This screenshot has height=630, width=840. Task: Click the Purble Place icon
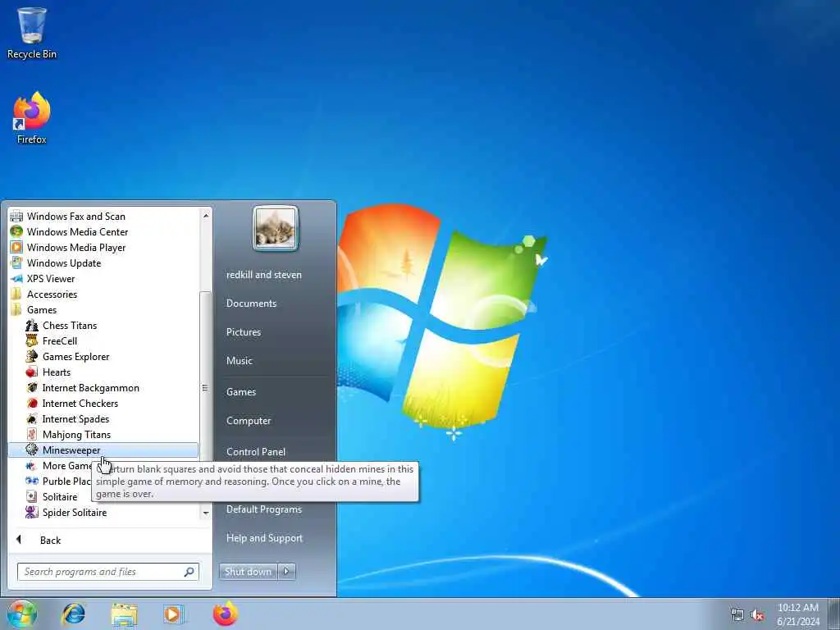(x=32, y=481)
